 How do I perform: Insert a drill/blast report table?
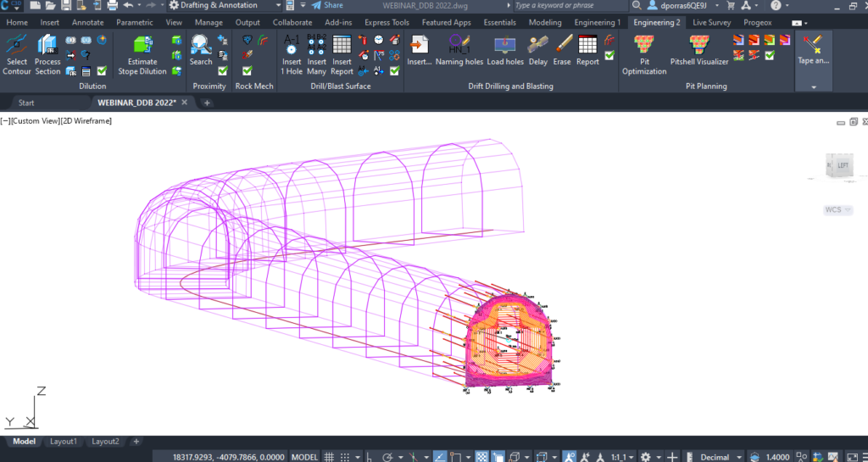pyautogui.click(x=342, y=54)
